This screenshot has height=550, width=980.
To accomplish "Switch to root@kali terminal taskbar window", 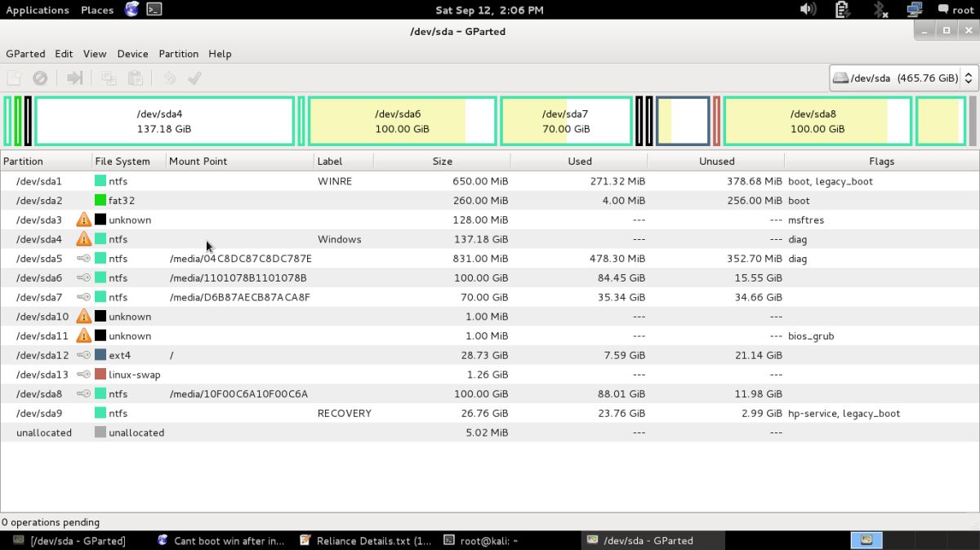I will [480, 540].
